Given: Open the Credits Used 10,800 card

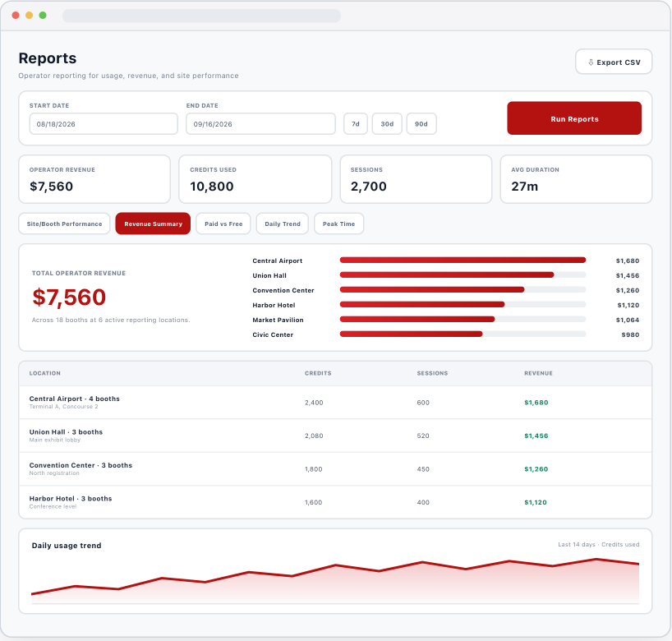Looking at the screenshot, I should pos(255,179).
